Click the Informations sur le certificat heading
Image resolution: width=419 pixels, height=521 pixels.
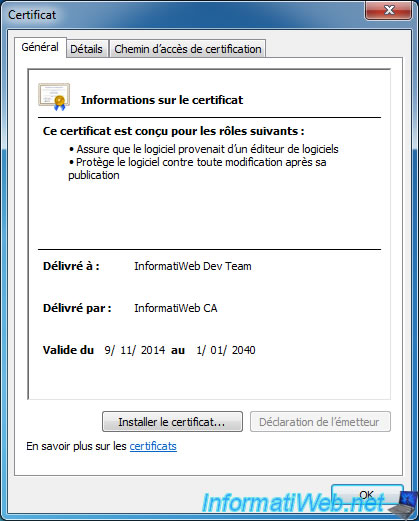[x=162, y=100]
